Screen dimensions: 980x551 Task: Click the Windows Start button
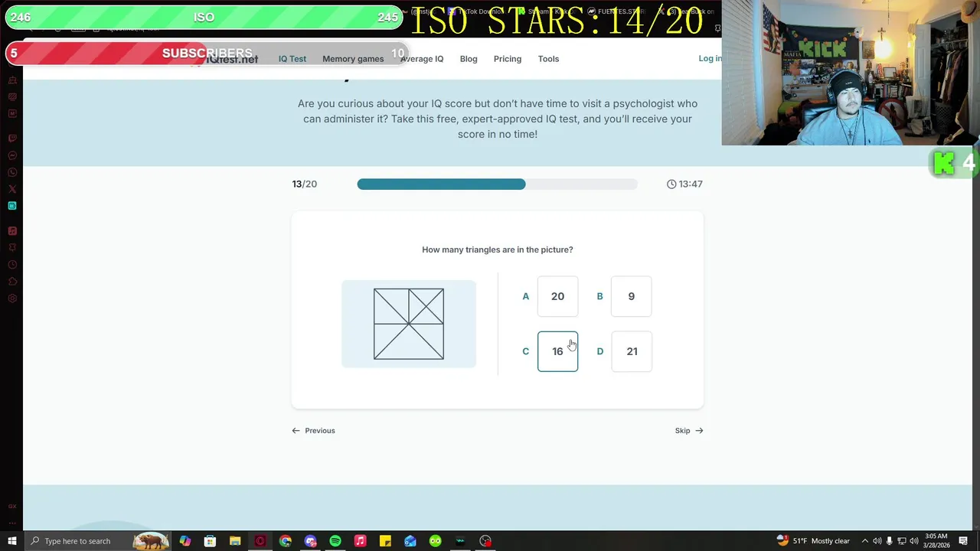click(x=12, y=541)
